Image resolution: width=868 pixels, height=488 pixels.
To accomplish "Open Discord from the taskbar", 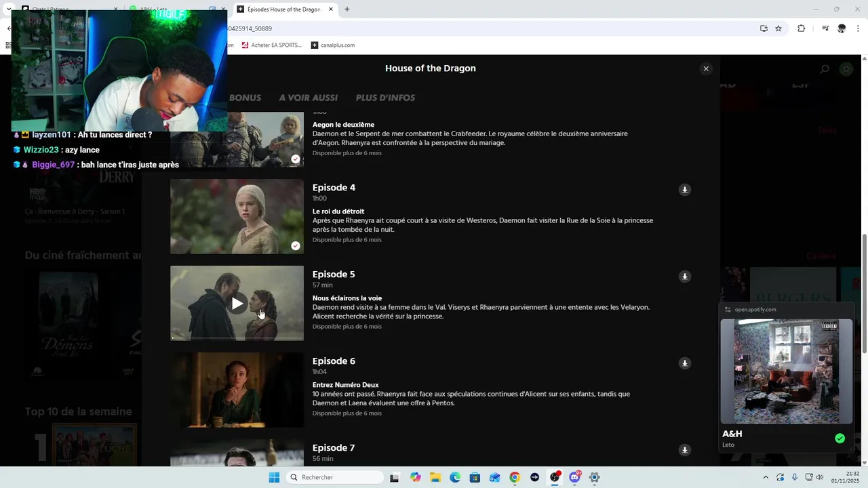I will 575,477.
